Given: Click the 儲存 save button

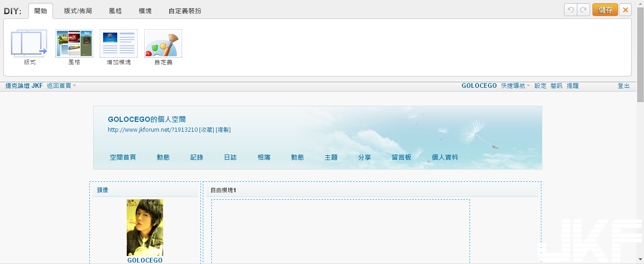Looking at the screenshot, I should [x=605, y=10].
